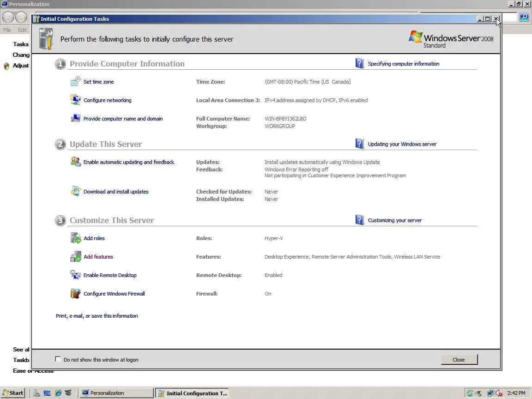532x399 pixels.
Task: Open Specifying computer information help link
Action: pyautogui.click(x=404, y=63)
